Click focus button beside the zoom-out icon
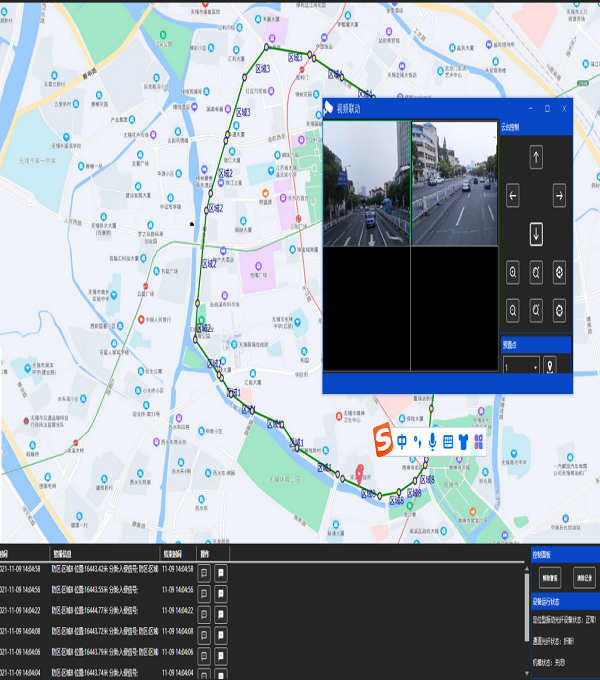The width and height of the screenshot is (600, 680). (536, 311)
